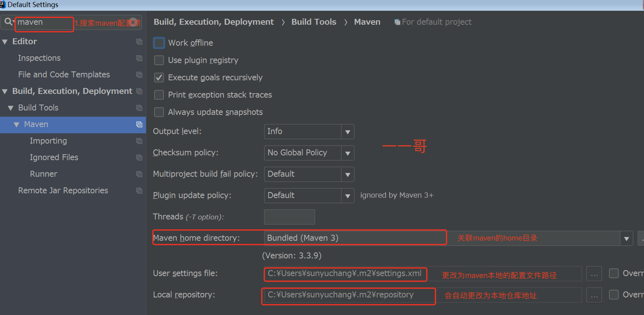Image resolution: width=644 pixels, height=315 pixels.
Task: Enable Always update snapshots checkbox
Action: click(159, 112)
